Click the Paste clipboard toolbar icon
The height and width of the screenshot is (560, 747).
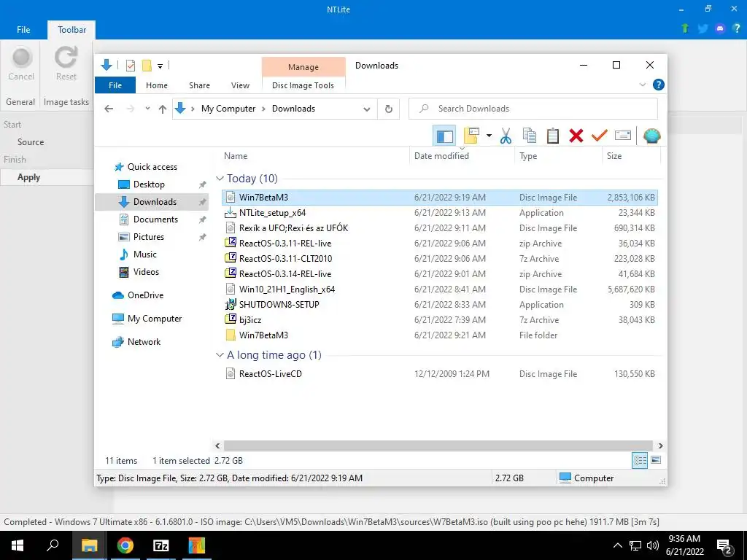553,136
